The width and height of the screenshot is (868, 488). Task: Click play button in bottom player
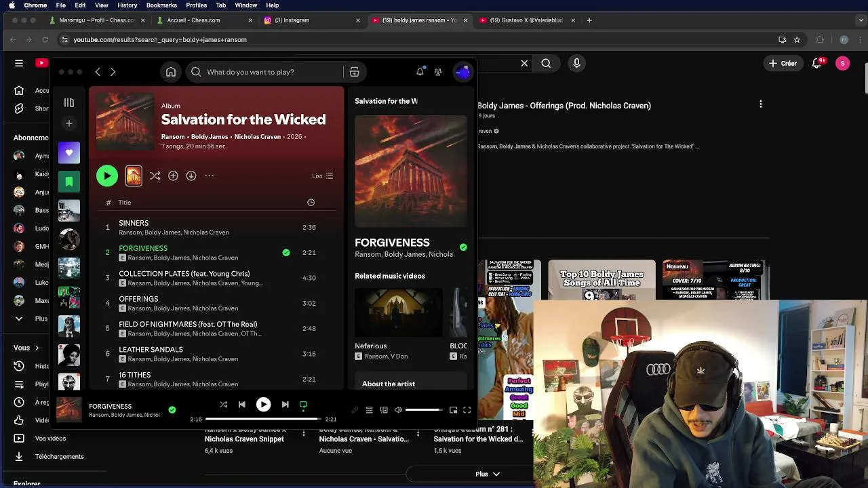coord(263,405)
